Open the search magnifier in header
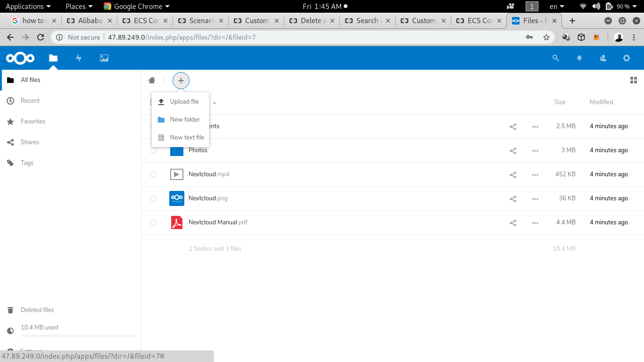The image size is (644, 362). (x=556, y=58)
